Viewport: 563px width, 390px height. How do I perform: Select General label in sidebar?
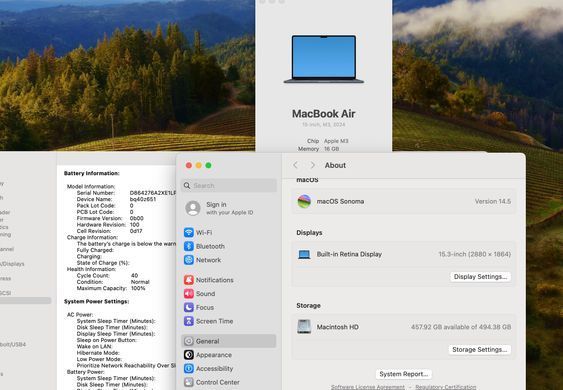point(207,341)
